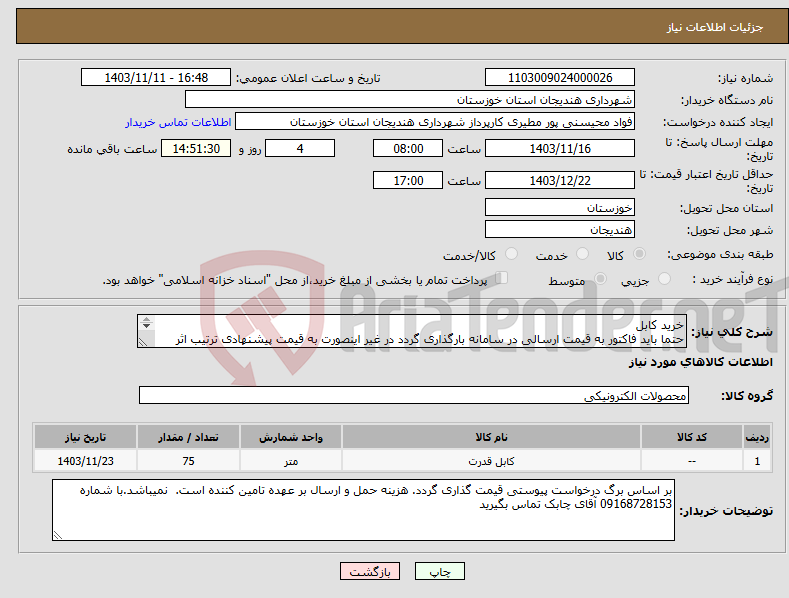Click the گروه کالا label
This screenshot has height=598, width=789.
747,396
